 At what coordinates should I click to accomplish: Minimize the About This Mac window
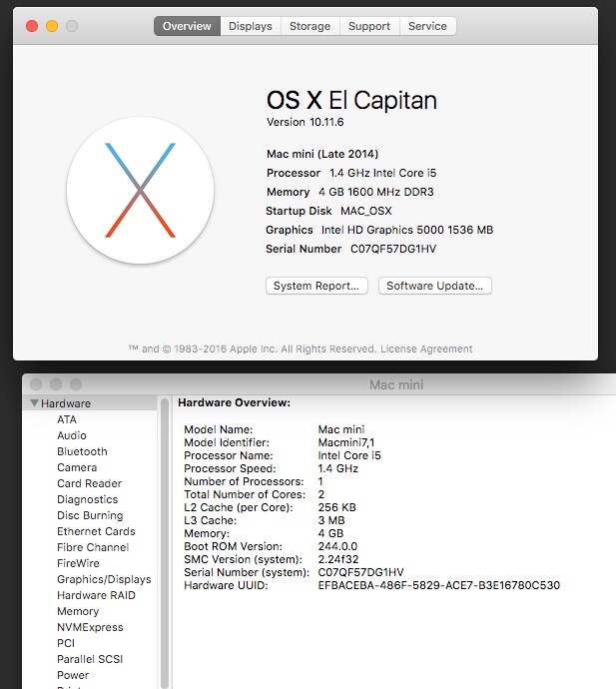(52, 26)
